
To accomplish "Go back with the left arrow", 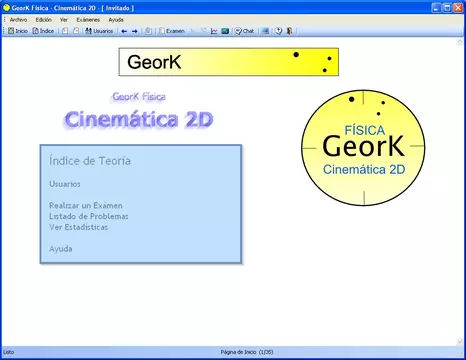I will (124, 31).
